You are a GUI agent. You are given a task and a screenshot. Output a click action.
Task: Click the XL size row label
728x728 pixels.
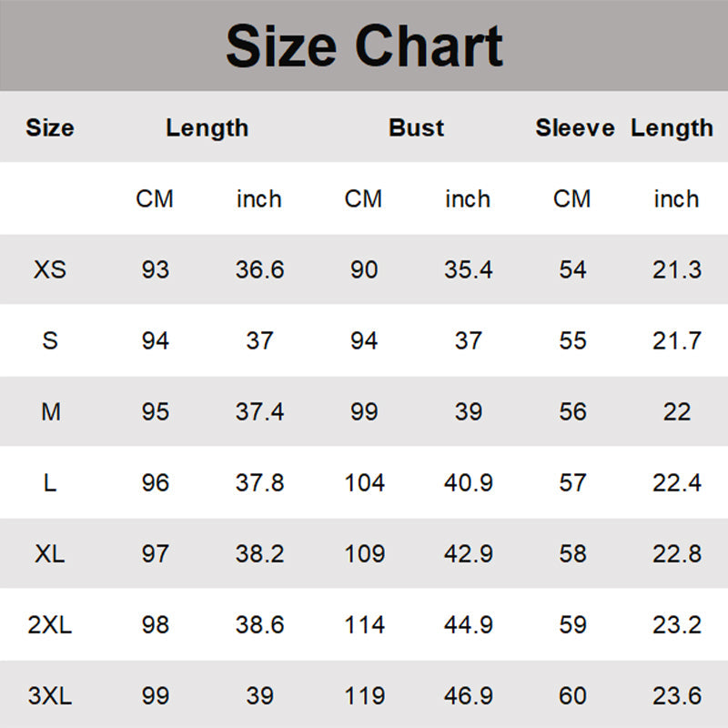[x=50, y=553]
